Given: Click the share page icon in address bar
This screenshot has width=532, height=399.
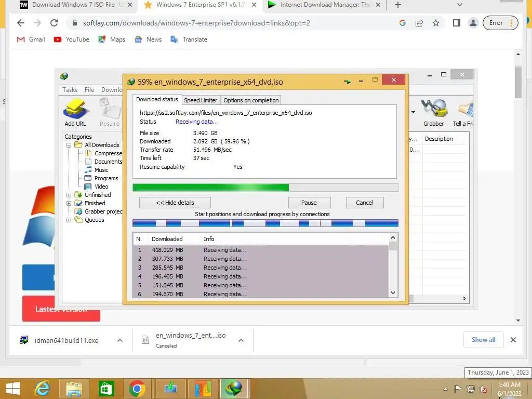Looking at the screenshot, I should click(x=419, y=23).
